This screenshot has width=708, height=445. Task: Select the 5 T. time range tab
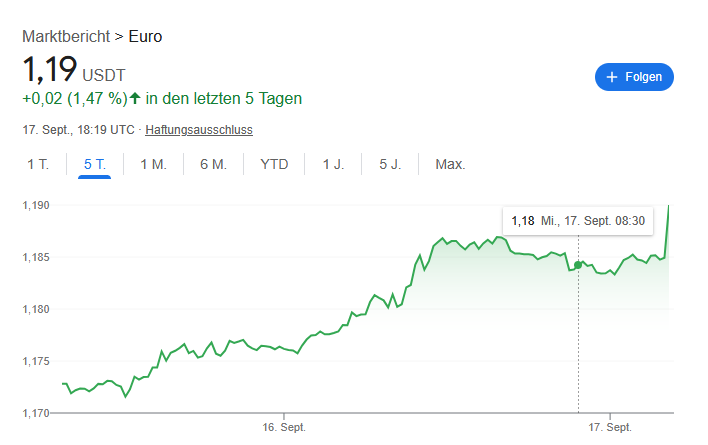(94, 164)
